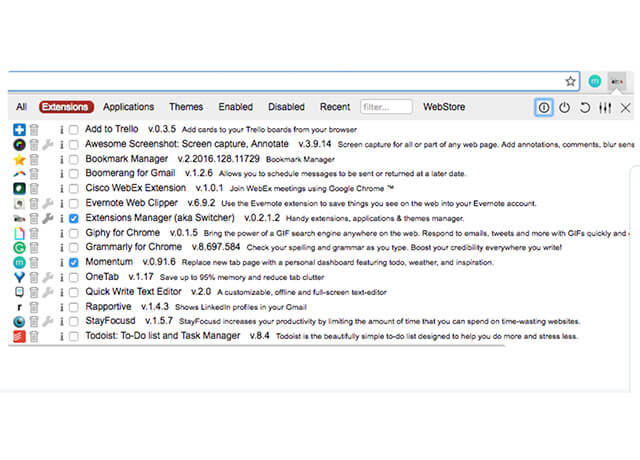Open the sliders options icon
The image size is (640, 460).
[x=605, y=107]
